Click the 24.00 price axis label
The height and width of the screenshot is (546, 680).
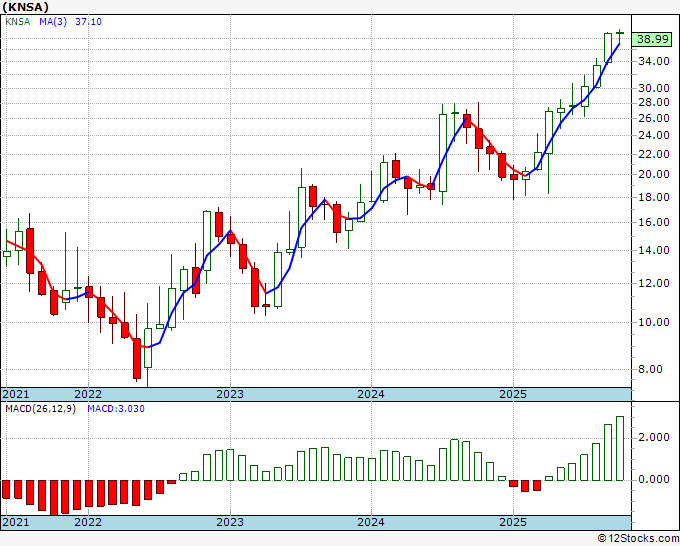click(x=654, y=135)
